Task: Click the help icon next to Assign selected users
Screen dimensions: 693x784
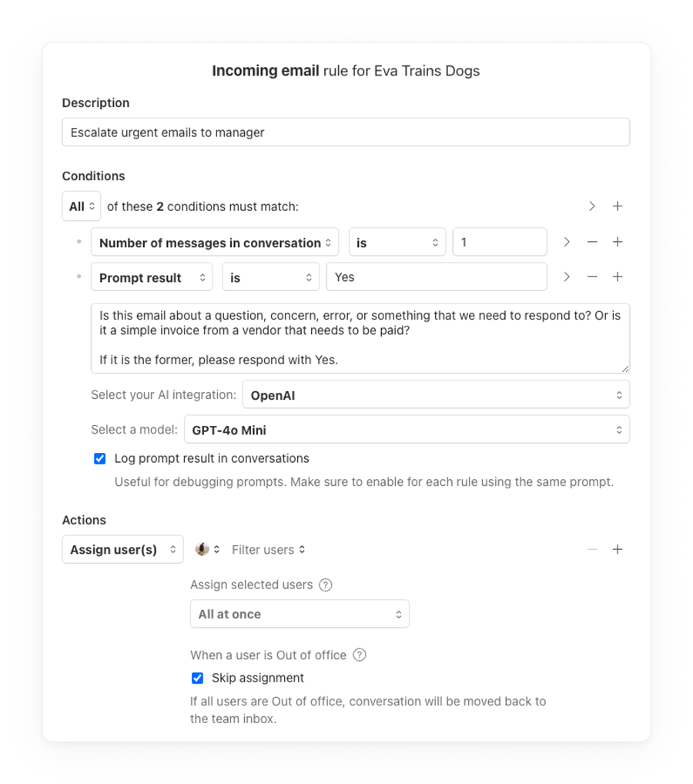Action: click(x=326, y=585)
